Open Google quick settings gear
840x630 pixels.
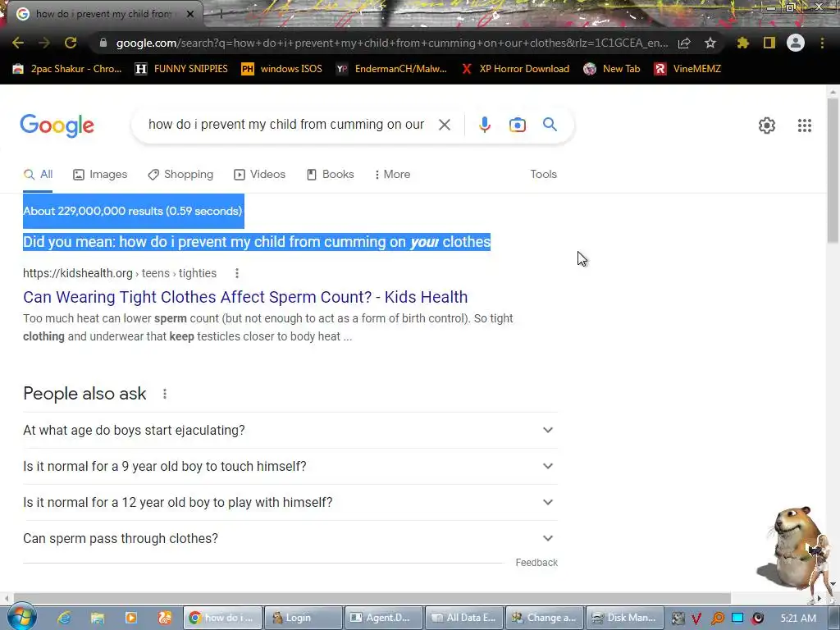pyautogui.click(x=767, y=126)
